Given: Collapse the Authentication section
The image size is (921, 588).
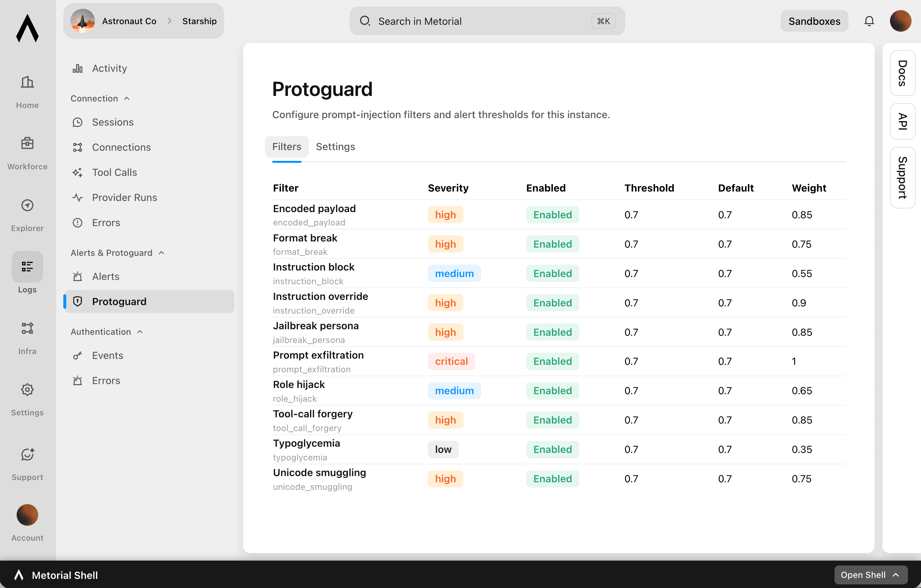Looking at the screenshot, I should [x=107, y=332].
